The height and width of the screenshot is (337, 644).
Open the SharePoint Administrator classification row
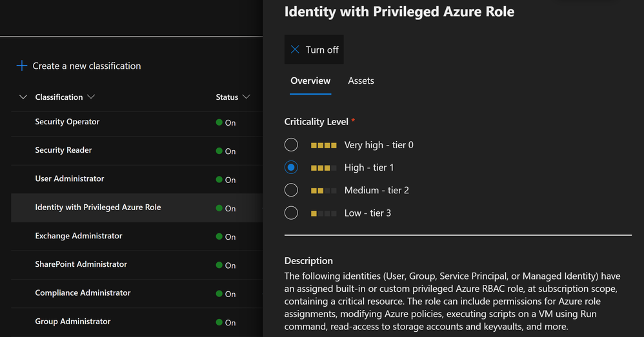pos(81,264)
